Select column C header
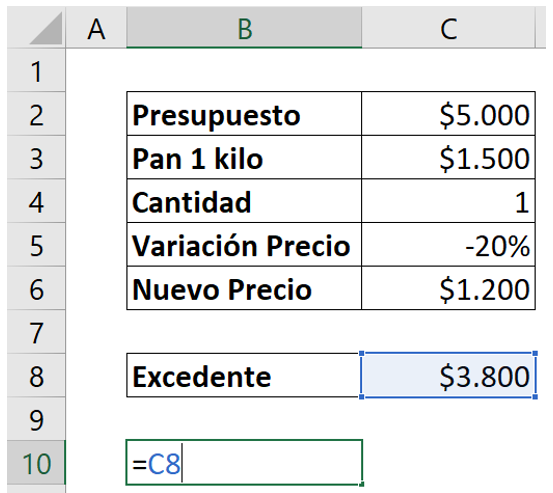 pyautogui.click(x=448, y=28)
